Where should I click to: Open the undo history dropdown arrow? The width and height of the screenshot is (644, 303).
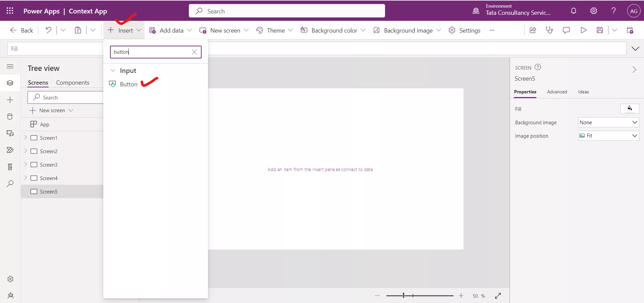(63, 30)
